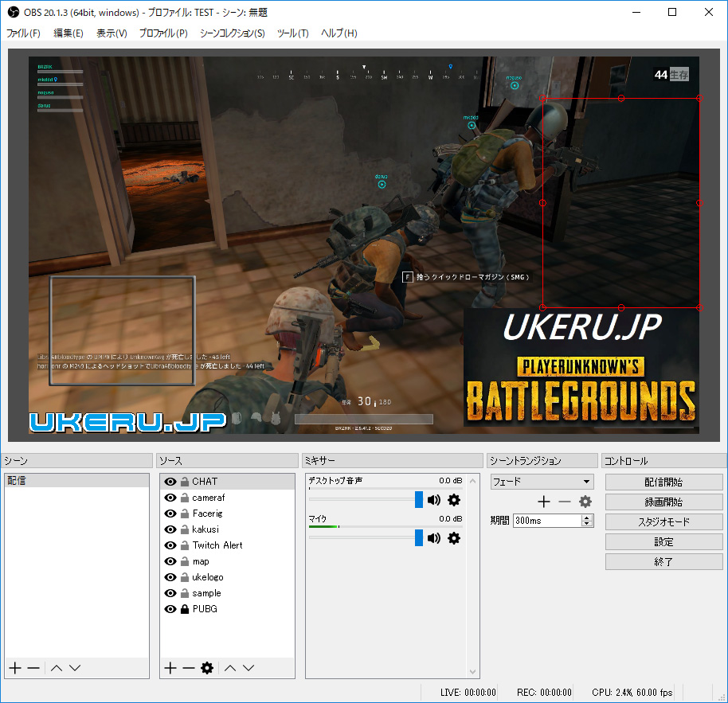The height and width of the screenshot is (703, 728).
Task: Click the 録画開始 button
Action: [x=663, y=502]
